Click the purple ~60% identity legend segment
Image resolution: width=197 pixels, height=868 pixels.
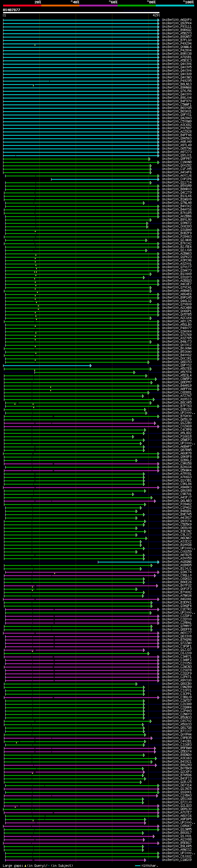click(98, 6)
